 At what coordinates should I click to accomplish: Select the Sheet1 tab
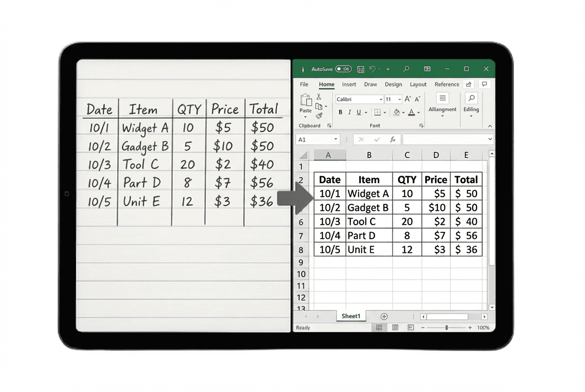pos(351,316)
